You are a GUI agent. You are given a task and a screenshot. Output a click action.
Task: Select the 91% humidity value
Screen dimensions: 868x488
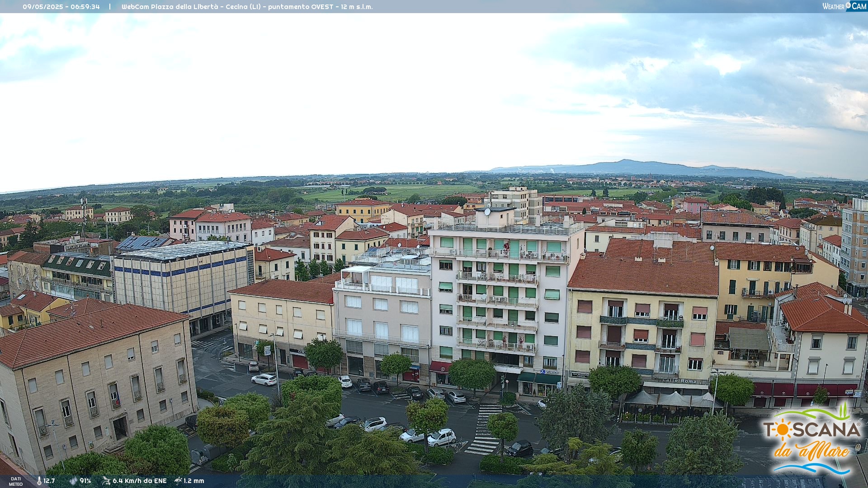pos(85,481)
